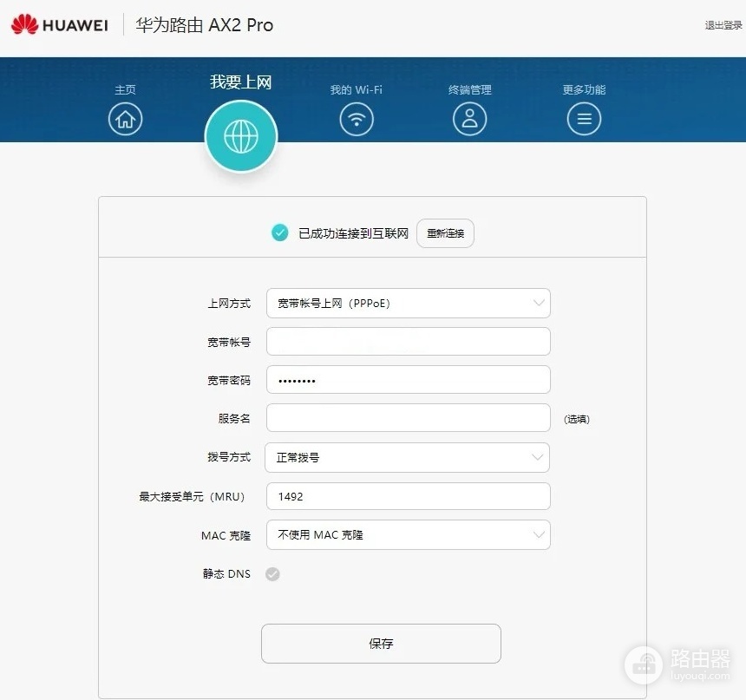Open the 更多功能 tab label
This screenshot has height=700, width=746.
(x=584, y=89)
